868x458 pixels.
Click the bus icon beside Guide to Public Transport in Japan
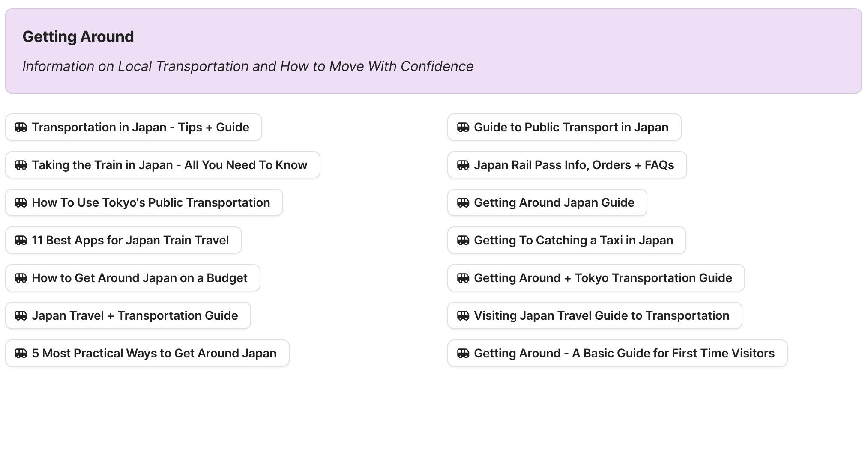(x=463, y=127)
